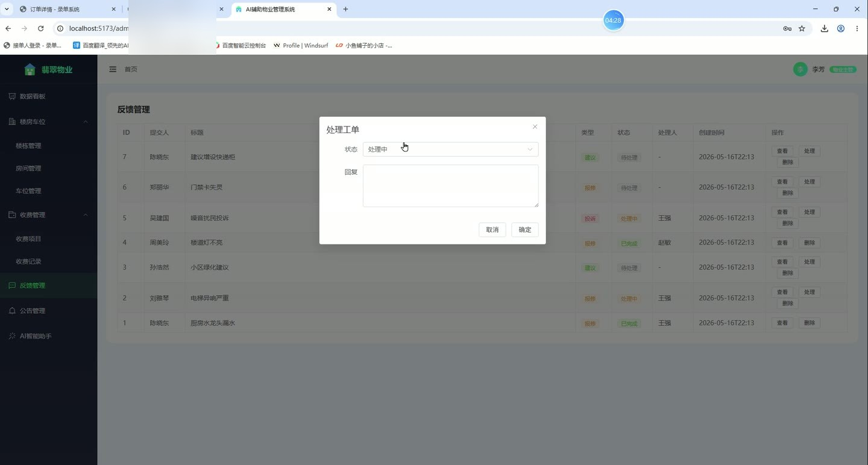Viewport: 868px width, 465px height.
Task: Click the AI智能助手 sparkle icon
Action: tap(12, 336)
